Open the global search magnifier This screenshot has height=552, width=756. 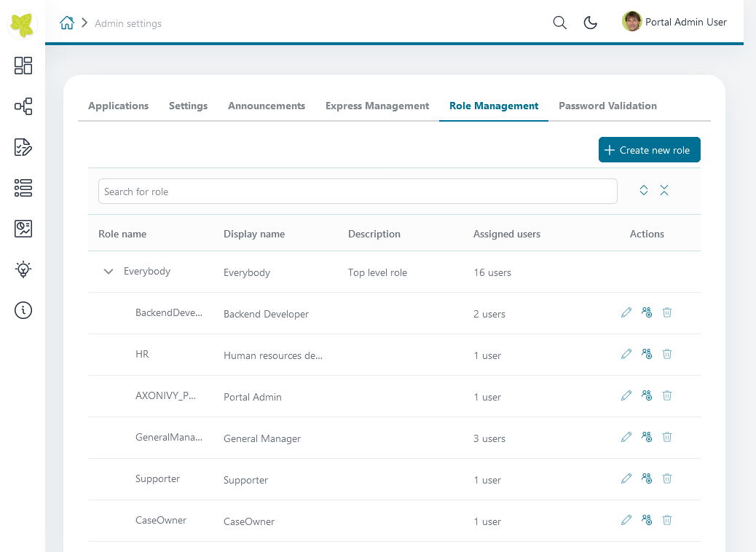(559, 23)
